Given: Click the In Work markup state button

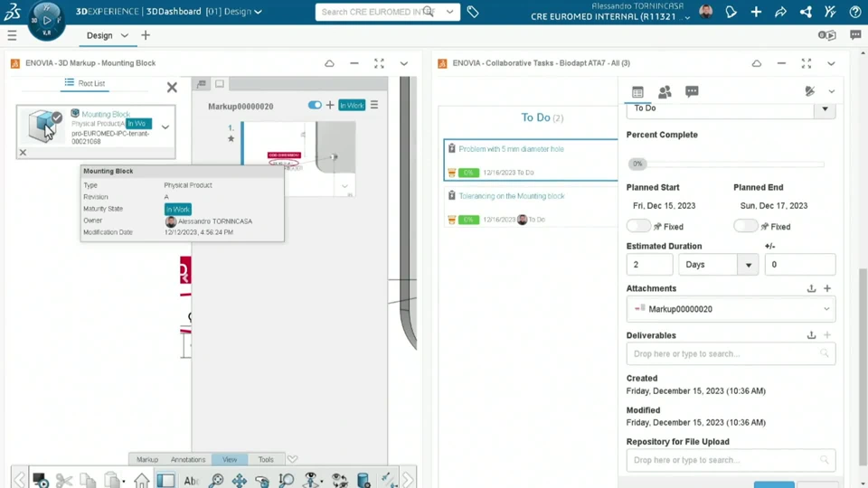Looking at the screenshot, I should coord(352,105).
